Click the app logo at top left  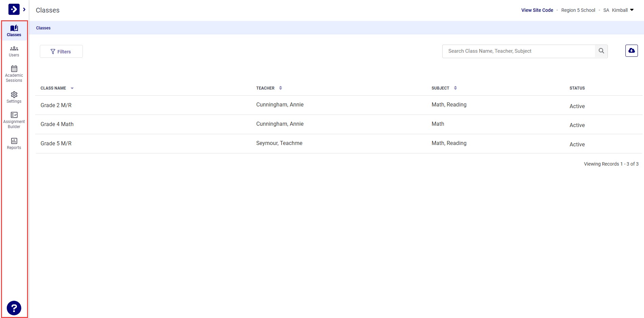(x=14, y=9)
